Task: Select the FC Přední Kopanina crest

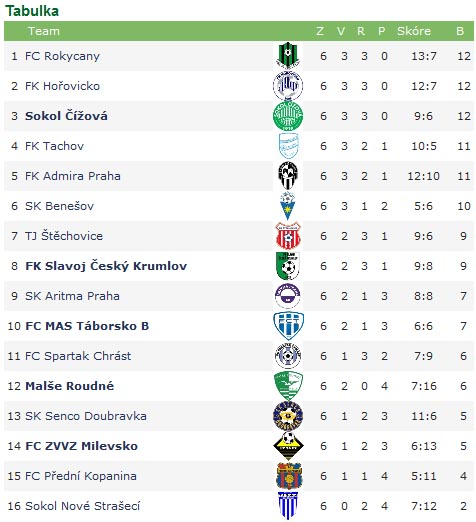Action: coord(289,476)
